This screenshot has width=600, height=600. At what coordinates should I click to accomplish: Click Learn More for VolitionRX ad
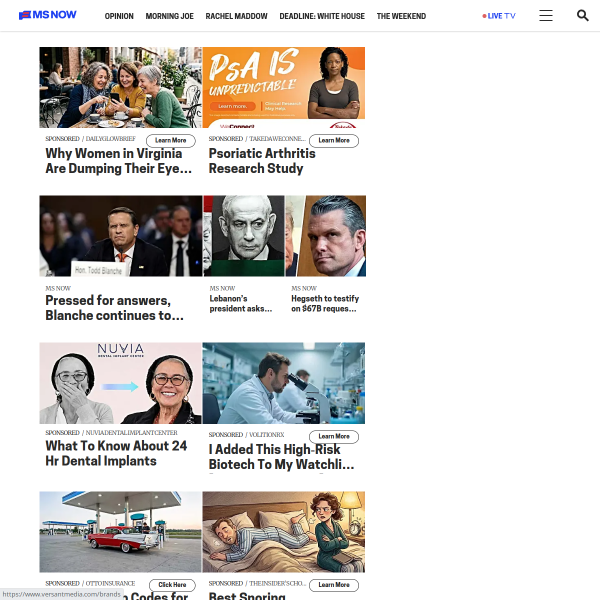[x=334, y=436]
